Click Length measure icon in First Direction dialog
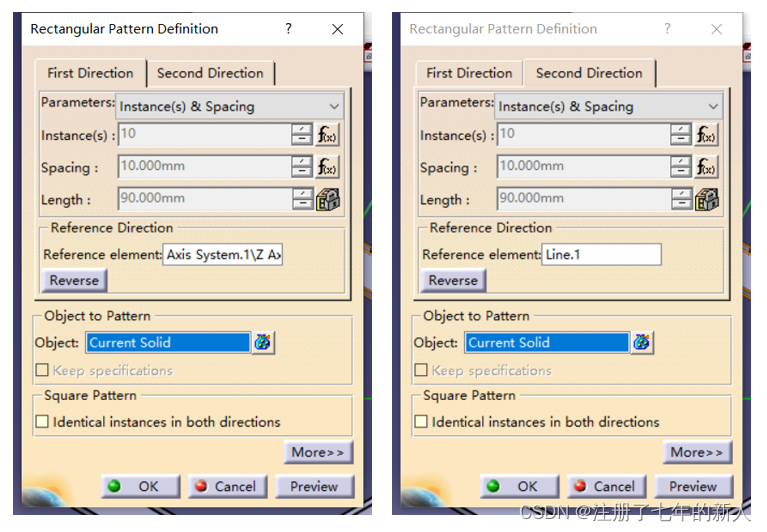This screenshot has width=767, height=532. click(328, 199)
